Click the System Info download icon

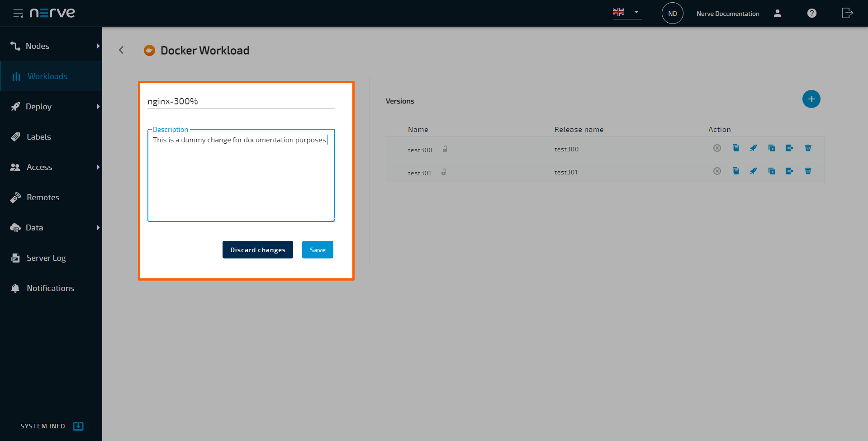pos(78,426)
